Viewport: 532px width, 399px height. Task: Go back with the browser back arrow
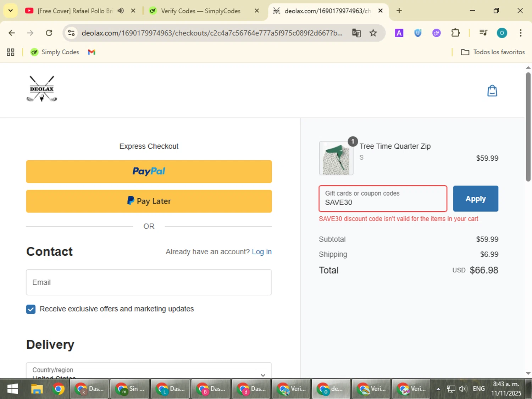pos(12,33)
